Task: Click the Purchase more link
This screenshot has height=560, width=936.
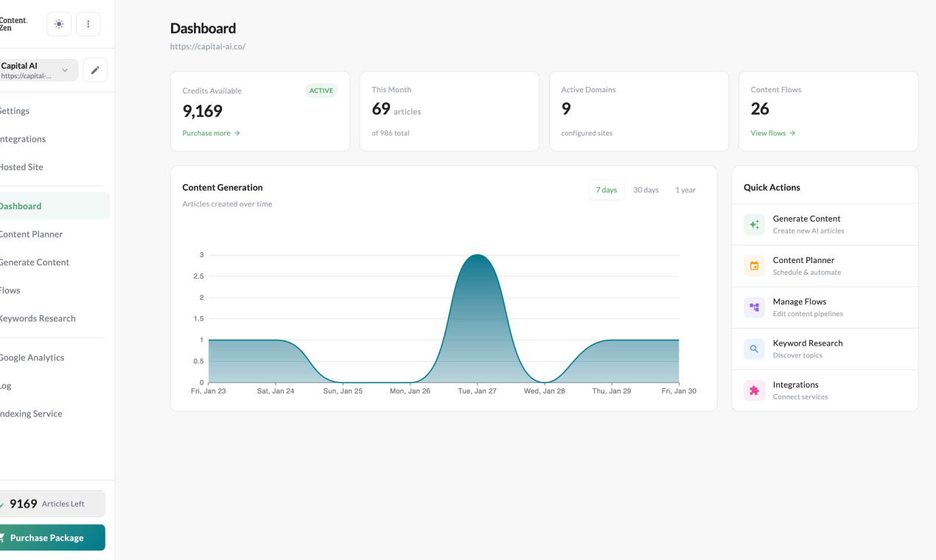Action: [x=211, y=133]
